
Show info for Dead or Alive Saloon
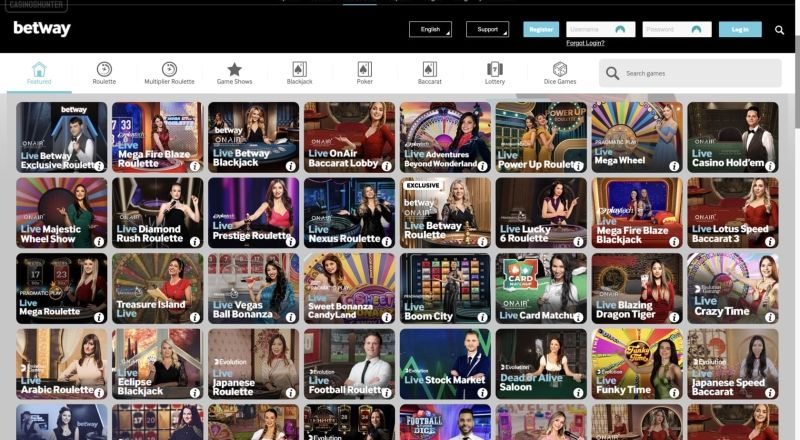coord(578,393)
